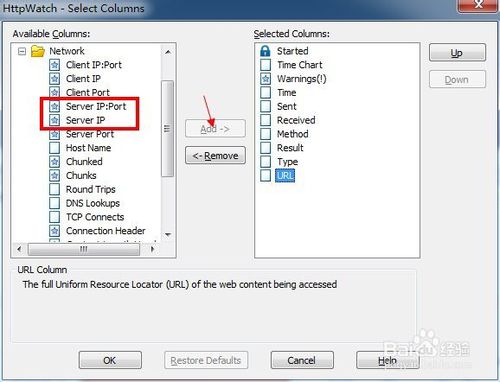Click the star icon beside Chunks
Viewport: 500px width, 382px height.
(55, 175)
